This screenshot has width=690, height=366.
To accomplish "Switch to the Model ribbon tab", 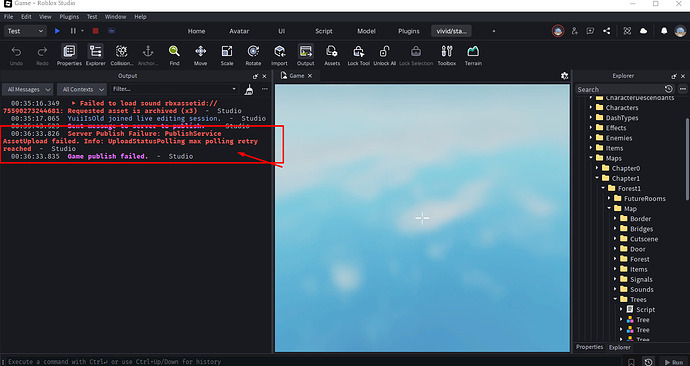I will pyautogui.click(x=366, y=31).
